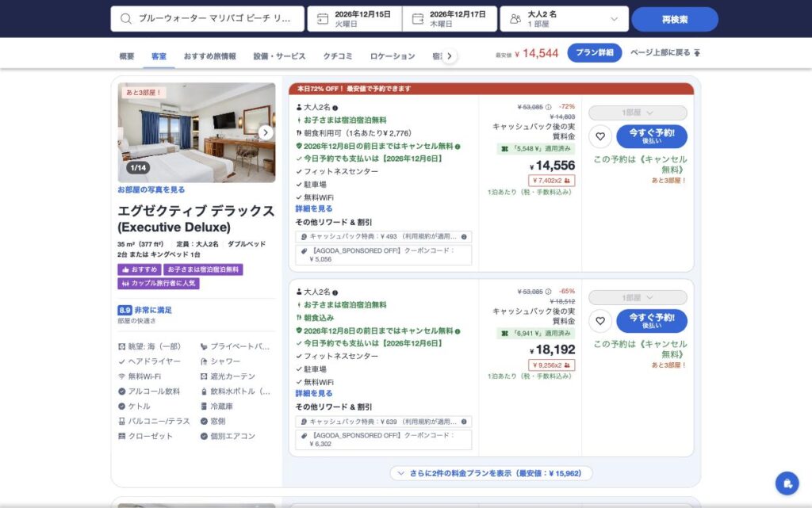Click info icon next to first ¥53,085 price
Viewport: 812px width, 508px height.
[x=549, y=107]
